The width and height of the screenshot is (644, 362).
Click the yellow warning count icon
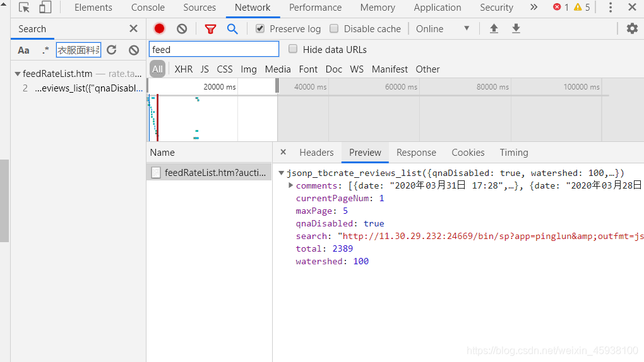[578, 7]
